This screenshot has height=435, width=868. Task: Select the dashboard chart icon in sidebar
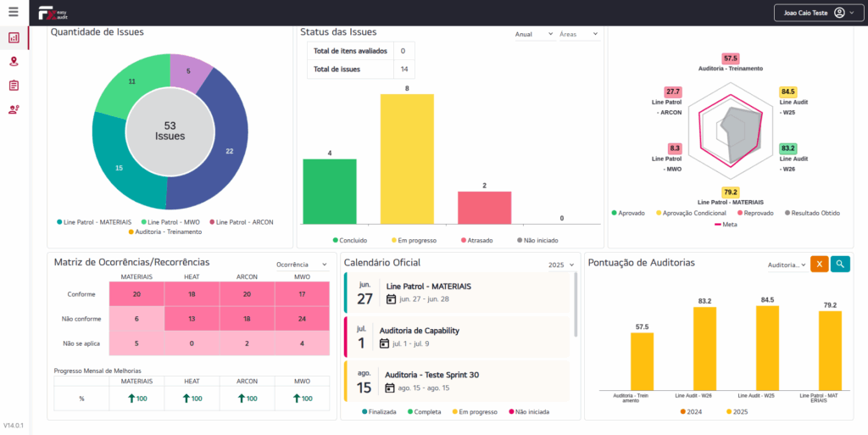[x=14, y=37]
